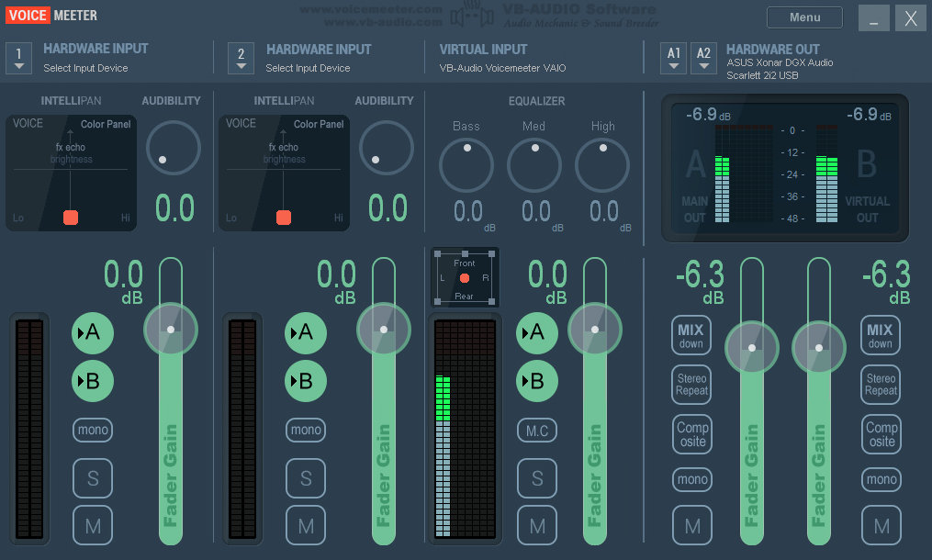This screenshot has width=932, height=560.
Task: Toggle MIX down on Main Out A
Action: (x=691, y=335)
